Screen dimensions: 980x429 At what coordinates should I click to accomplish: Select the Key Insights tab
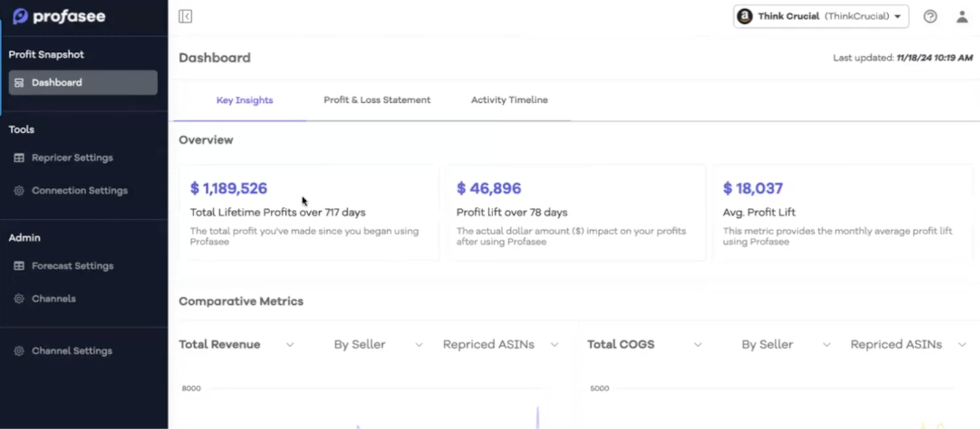(244, 100)
